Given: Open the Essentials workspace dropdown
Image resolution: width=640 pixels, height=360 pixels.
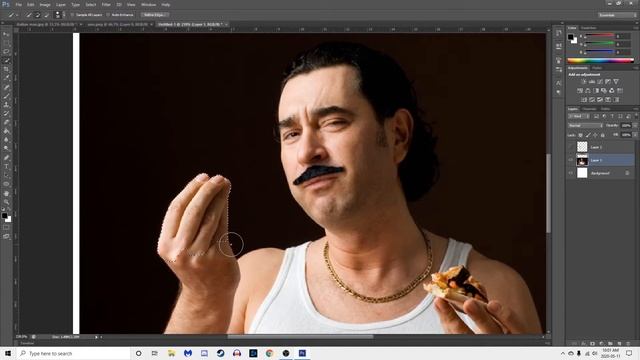Looking at the screenshot, I should [617, 15].
